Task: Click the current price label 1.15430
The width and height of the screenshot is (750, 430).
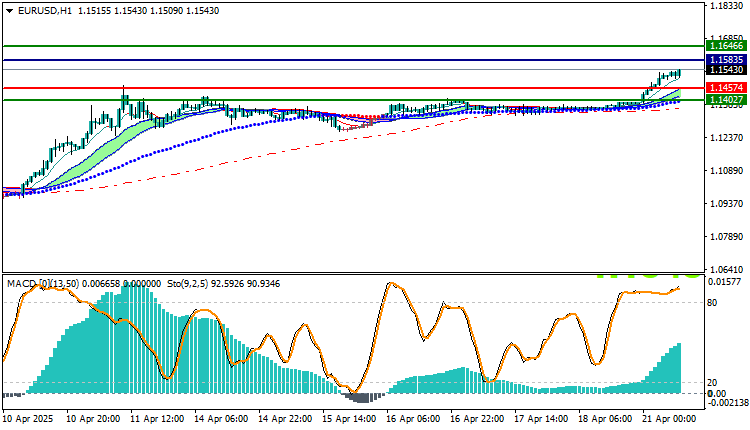Action: tap(727, 70)
